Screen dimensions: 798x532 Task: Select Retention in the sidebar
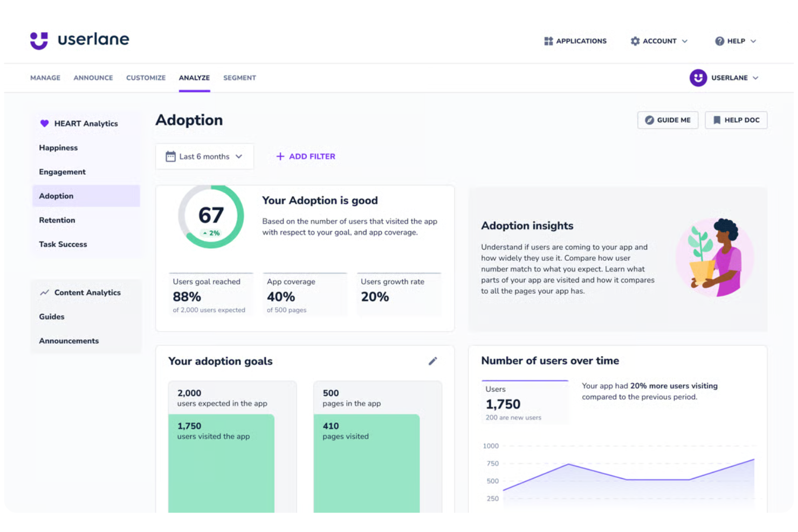pyautogui.click(x=57, y=220)
